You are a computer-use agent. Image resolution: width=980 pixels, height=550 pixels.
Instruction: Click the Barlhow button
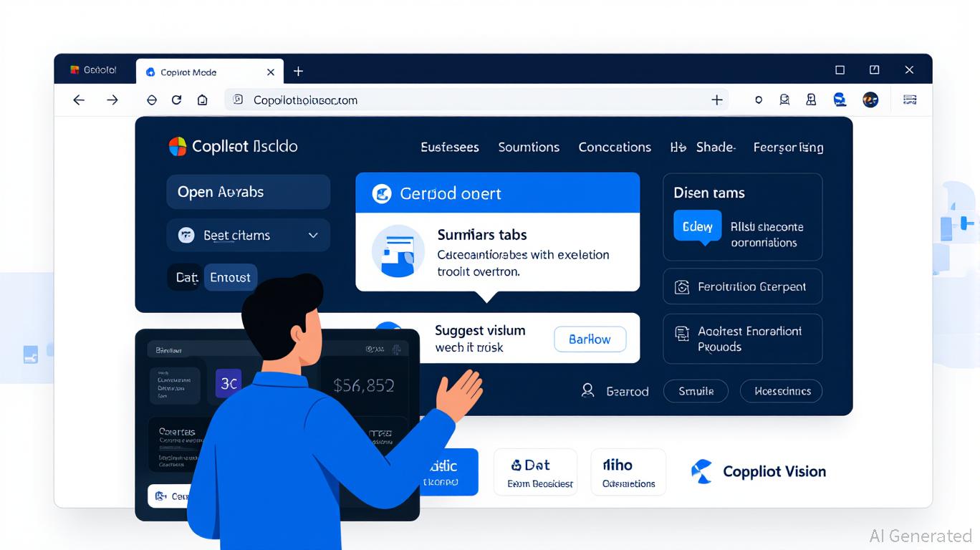tap(590, 339)
